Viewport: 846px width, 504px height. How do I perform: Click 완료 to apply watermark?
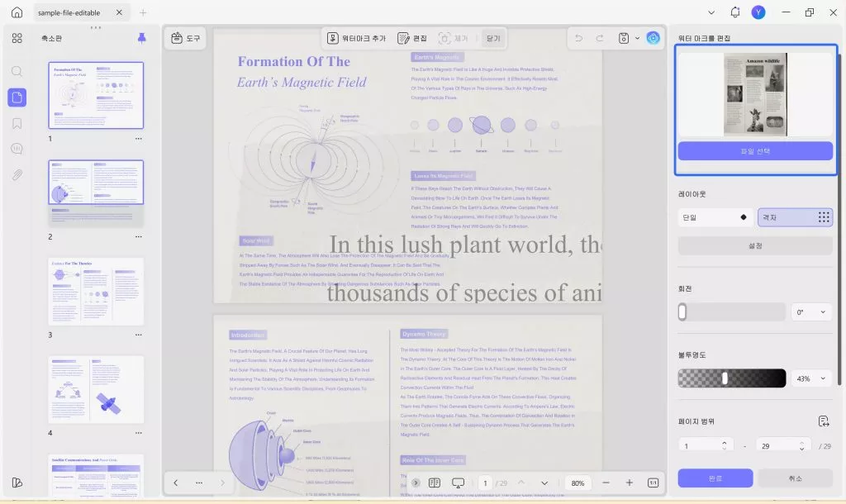pos(715,478)
